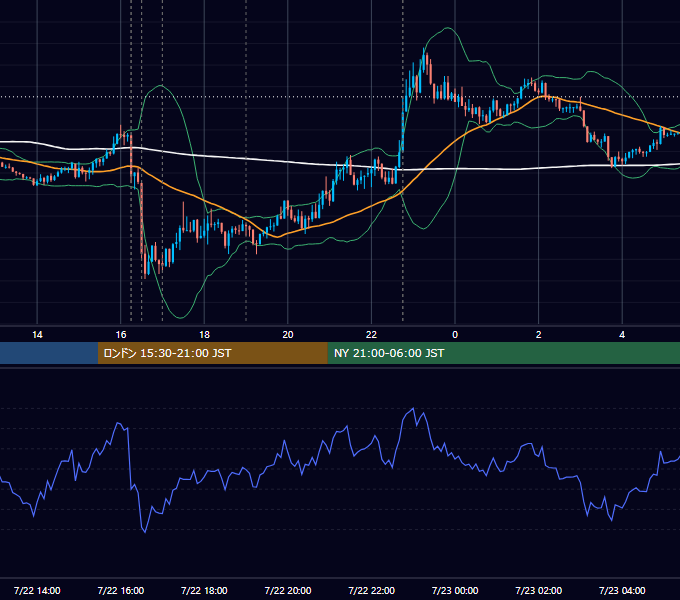Click the 7/22 14:00 indicator time label
Screen dimensions: 680x600
point(37,590)
